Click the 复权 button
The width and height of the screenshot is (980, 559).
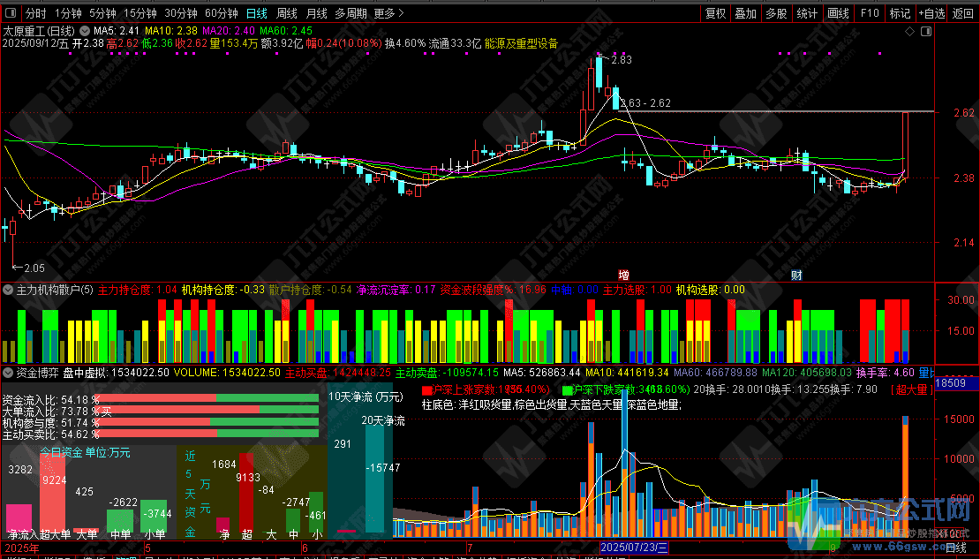716,13
